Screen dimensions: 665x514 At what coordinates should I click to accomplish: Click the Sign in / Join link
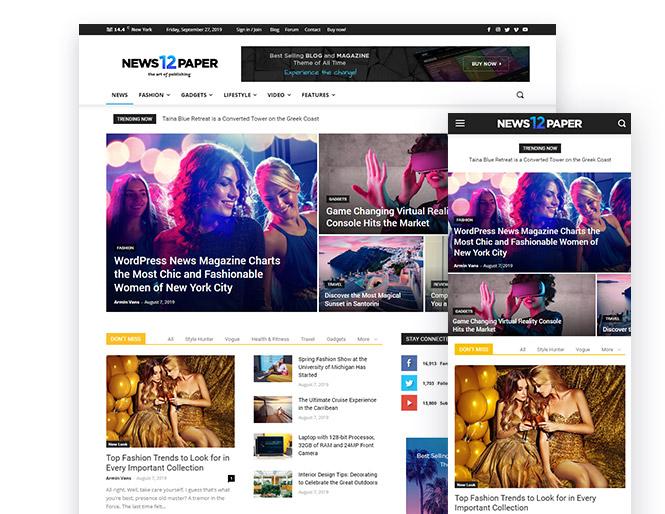tap(249, 30)
